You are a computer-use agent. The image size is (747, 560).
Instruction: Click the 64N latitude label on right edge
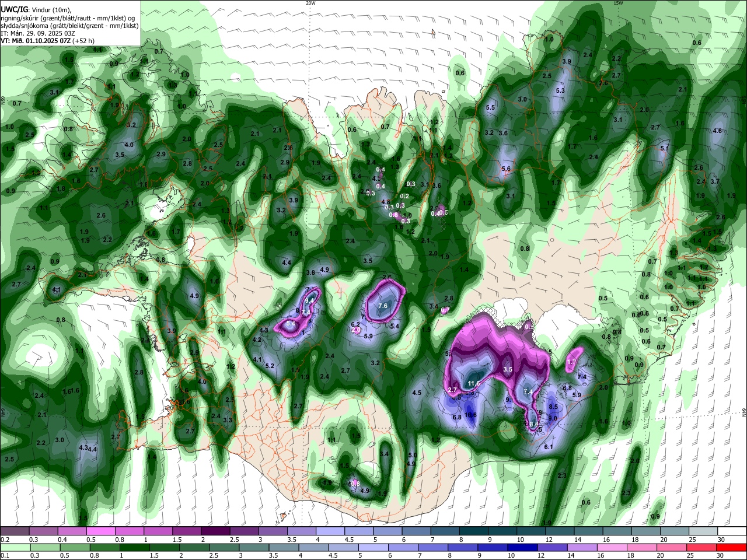pos(744,412)
